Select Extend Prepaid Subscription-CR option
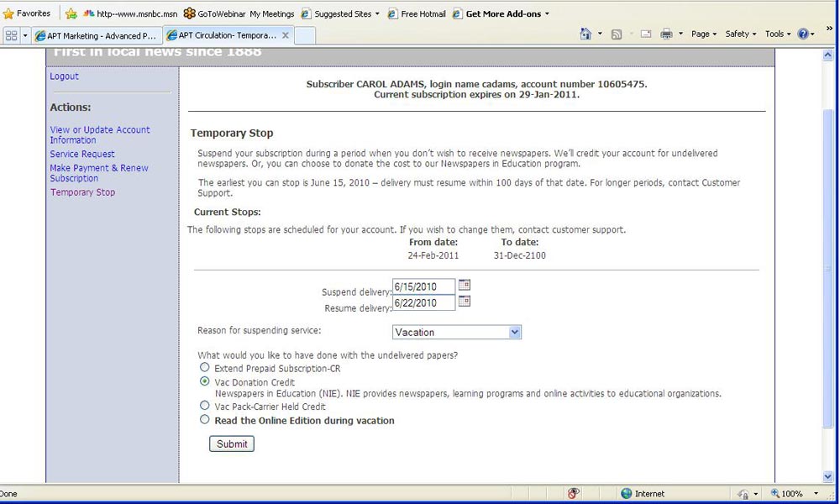The image size is (840, 504). point(205,368)
